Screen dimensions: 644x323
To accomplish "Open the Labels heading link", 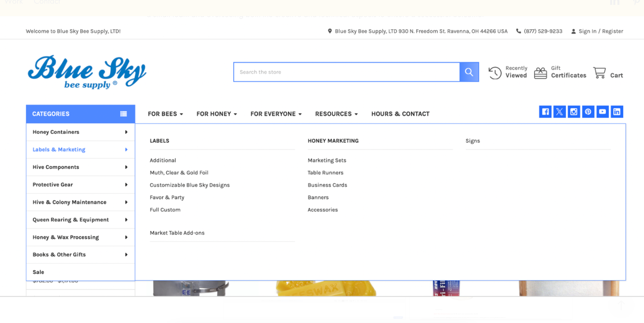I will coord(159,141).
